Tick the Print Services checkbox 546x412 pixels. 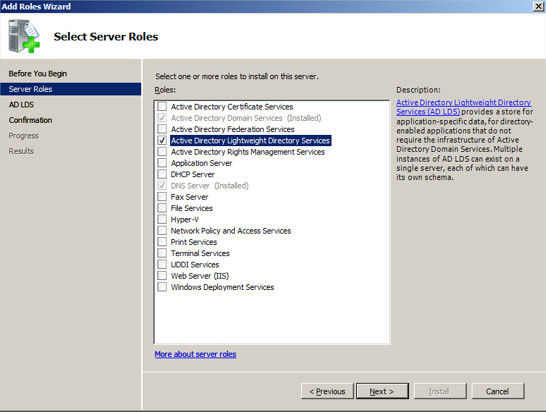pos(162,242)
